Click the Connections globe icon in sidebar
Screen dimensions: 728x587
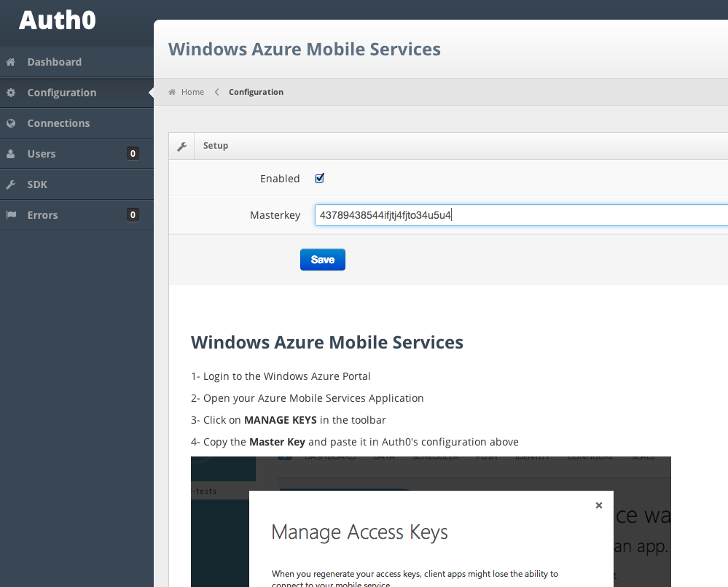[11, 123]
